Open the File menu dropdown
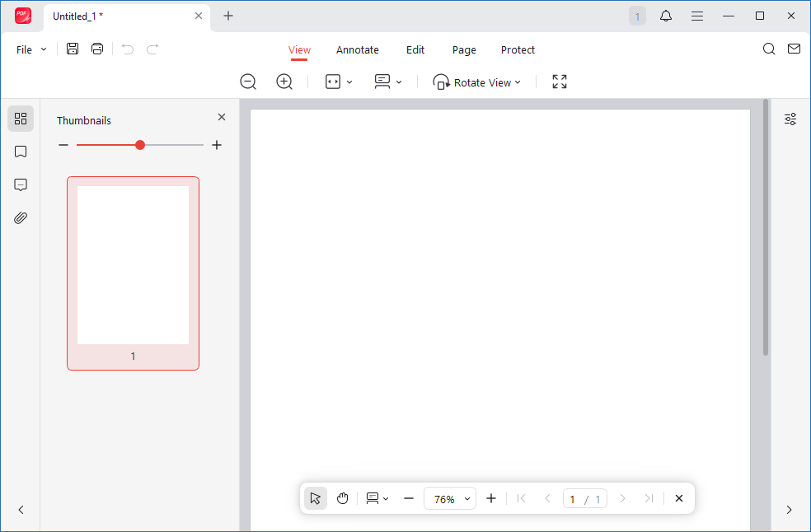This screenshot has height=532, width=811. coord(31,49)
